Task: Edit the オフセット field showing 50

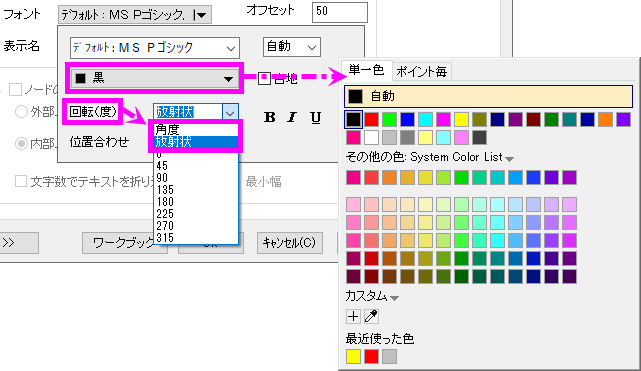Action: pyautogui.click(x=340, y=12)
